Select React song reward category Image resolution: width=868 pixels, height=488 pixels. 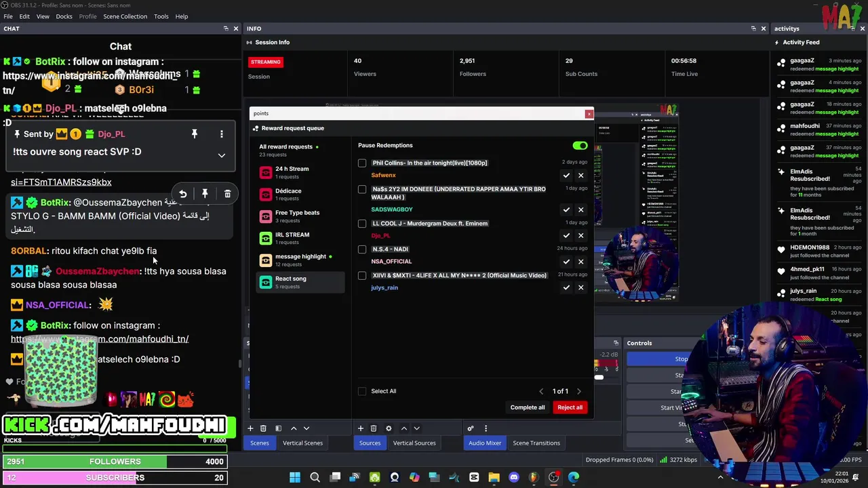pyautogui.click(x=300, y=282)
